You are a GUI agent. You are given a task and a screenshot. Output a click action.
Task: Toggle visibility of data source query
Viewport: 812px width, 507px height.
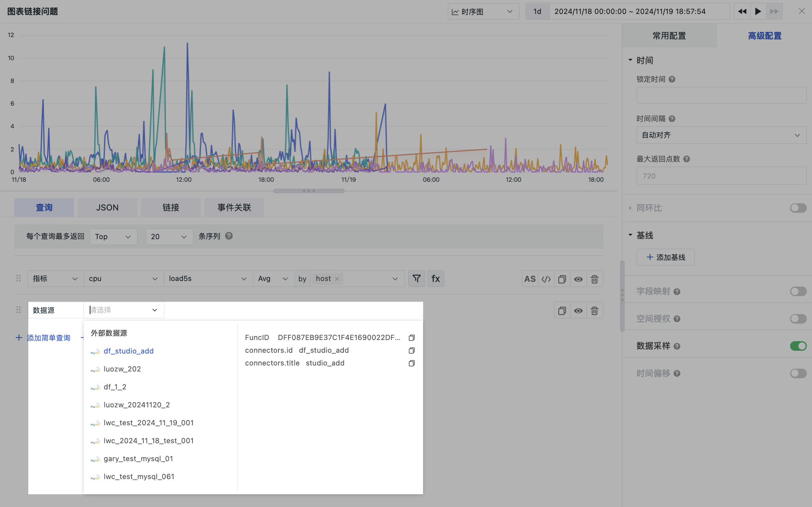point(579,310)
